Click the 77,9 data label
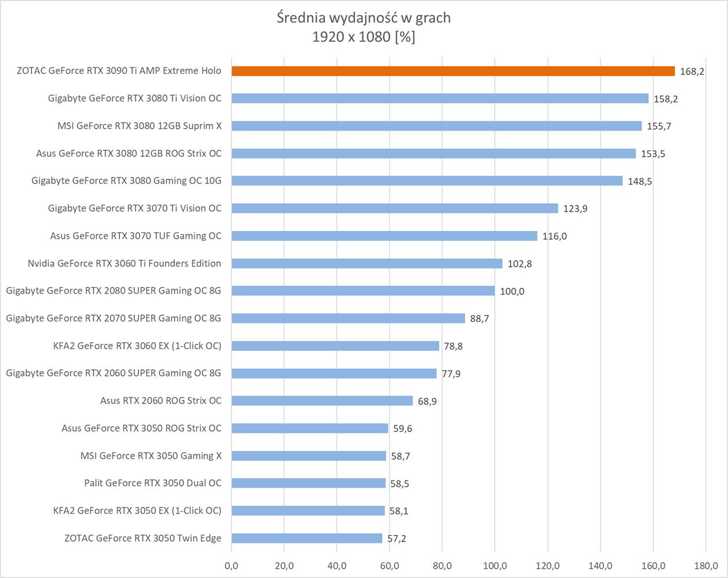The image size is (728, 578). 451,374
